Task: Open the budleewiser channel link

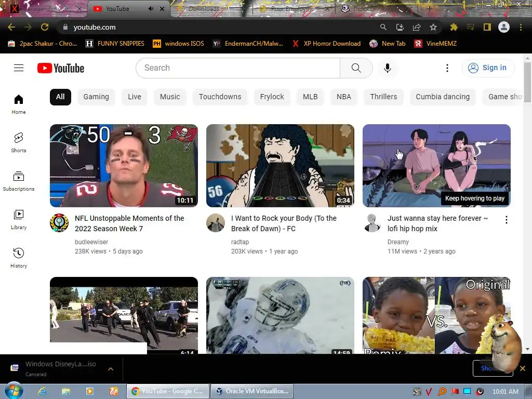Action: point(91,242)
